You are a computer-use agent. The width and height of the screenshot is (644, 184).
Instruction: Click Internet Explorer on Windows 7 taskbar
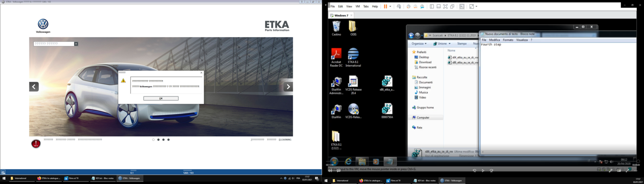348,161
